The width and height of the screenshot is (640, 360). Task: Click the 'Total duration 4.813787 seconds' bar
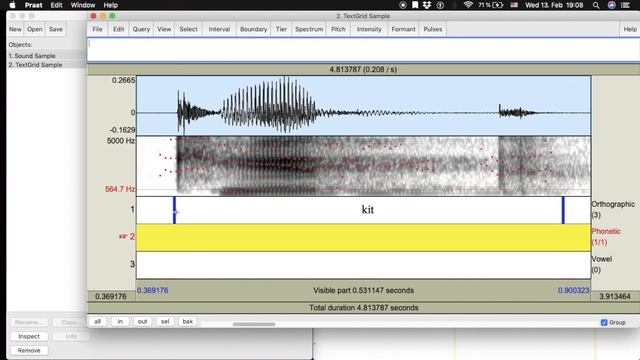[x=363, y=308]
